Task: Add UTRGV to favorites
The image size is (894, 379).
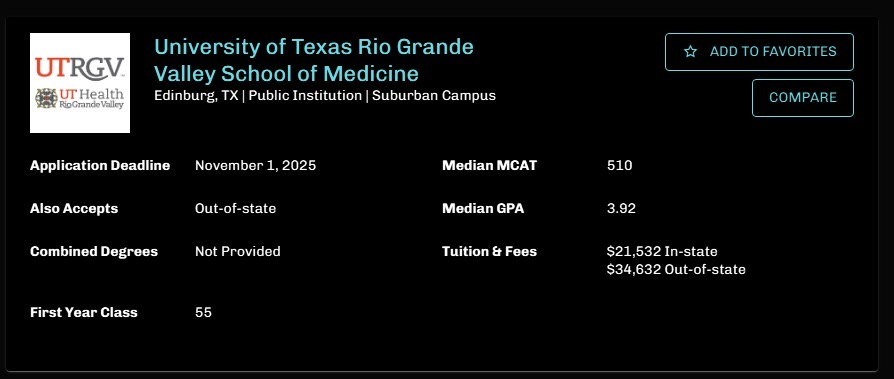Action: point(759,52)
